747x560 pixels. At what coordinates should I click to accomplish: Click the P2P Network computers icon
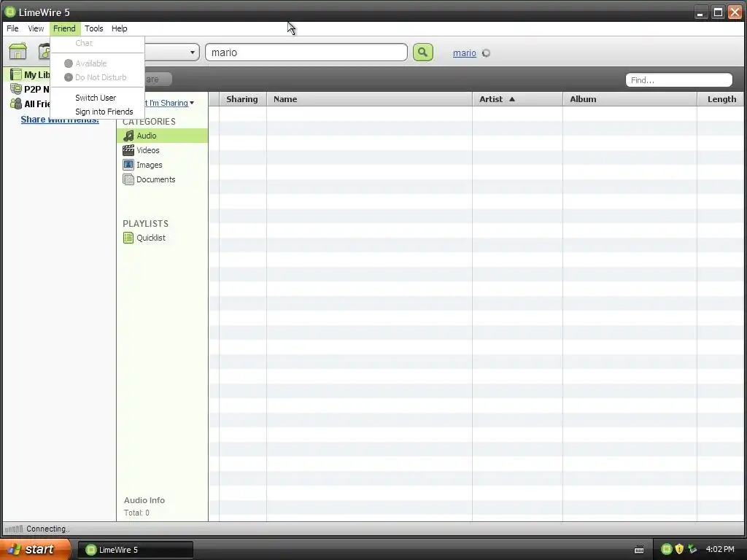(16, 89)
